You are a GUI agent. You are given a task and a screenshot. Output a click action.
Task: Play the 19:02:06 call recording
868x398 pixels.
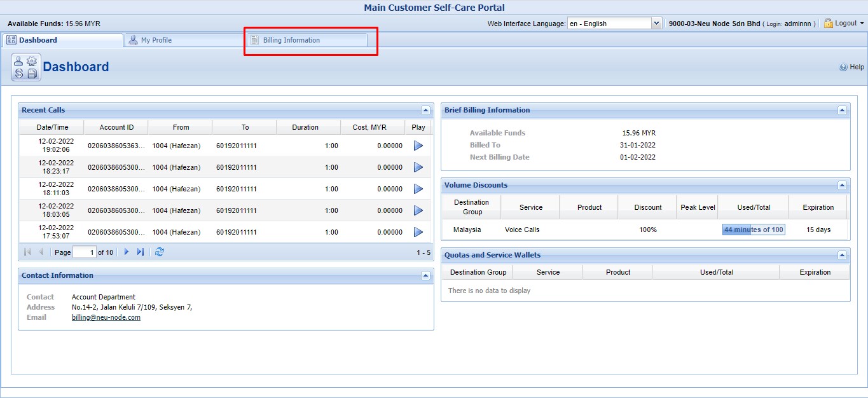point(418,146)
